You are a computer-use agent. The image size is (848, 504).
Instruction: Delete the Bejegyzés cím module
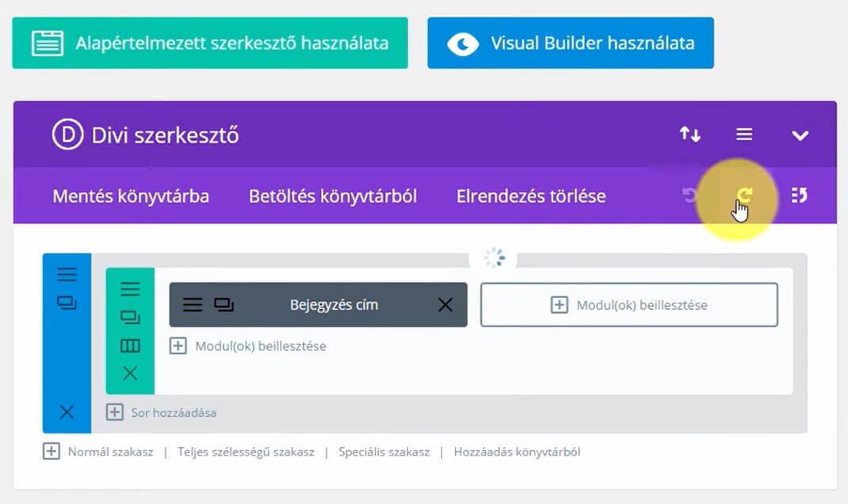point(445,304)
